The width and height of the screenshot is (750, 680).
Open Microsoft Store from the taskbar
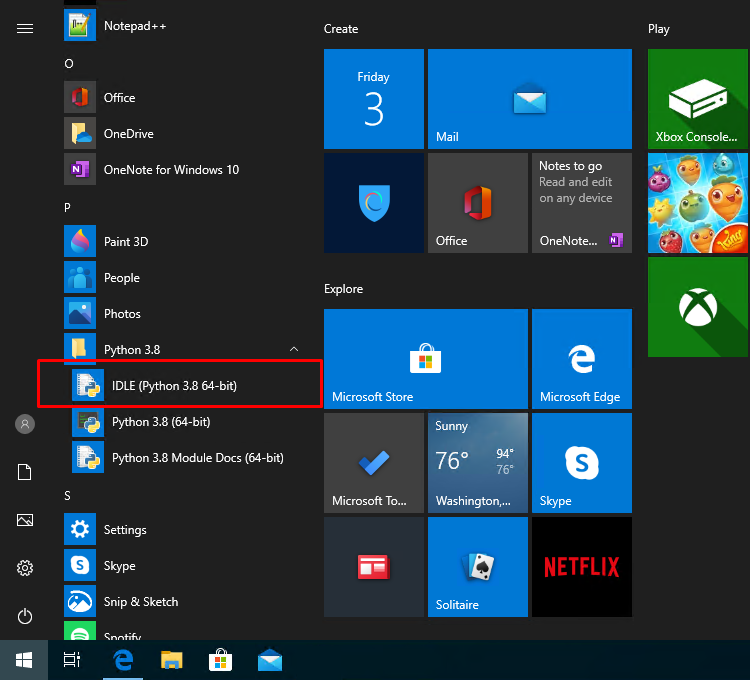(221, 660)
